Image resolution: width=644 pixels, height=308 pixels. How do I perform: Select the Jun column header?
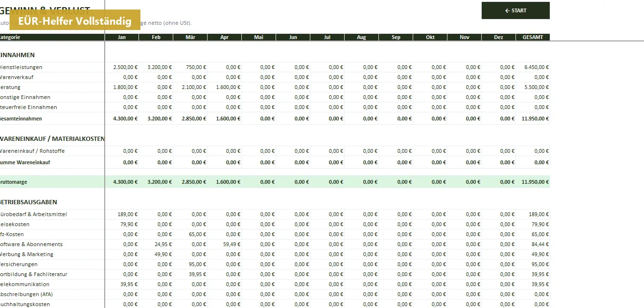[293, 37]
